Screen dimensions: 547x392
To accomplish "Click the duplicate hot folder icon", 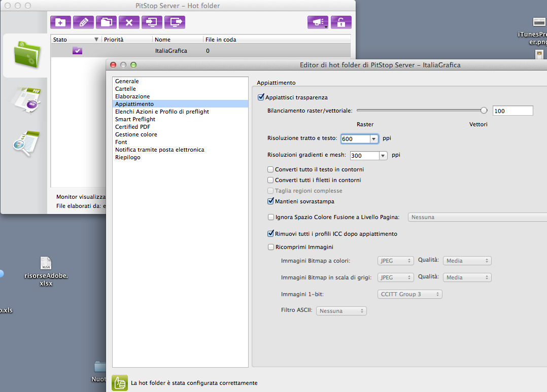I will tap(106, 22).
